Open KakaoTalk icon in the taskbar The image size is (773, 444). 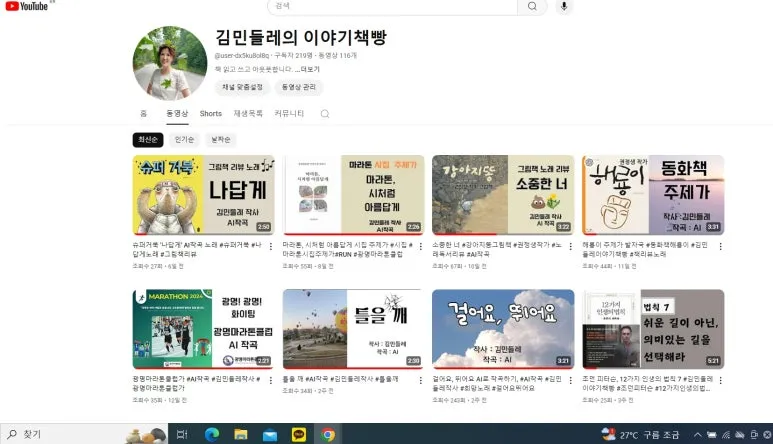299,434
